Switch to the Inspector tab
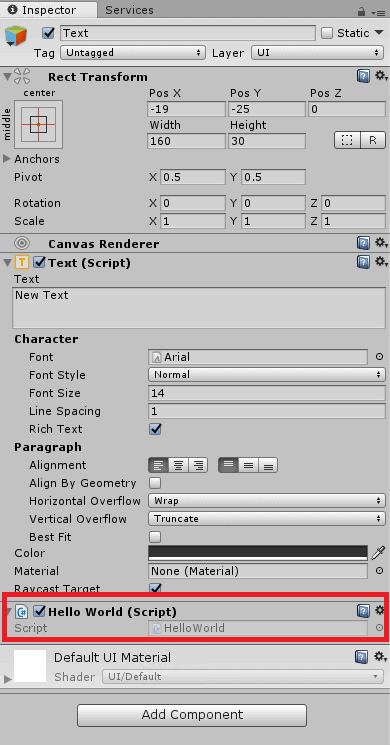The height and width of the screenshot is (745, 390). [49, 10]
